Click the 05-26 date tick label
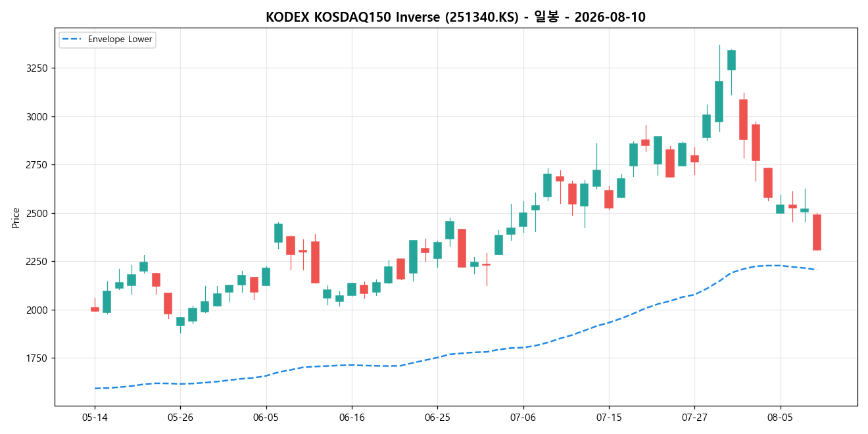This screenshot has height=434, width=868. (x=180, y=418)
